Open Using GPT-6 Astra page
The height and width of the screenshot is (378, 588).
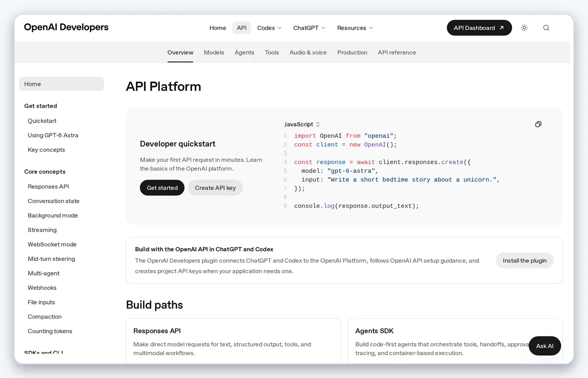[53, 135]
